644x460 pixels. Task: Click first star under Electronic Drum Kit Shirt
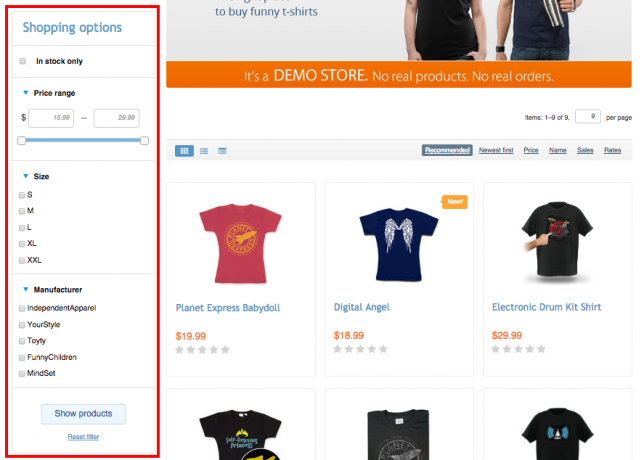tap(495, 349)
